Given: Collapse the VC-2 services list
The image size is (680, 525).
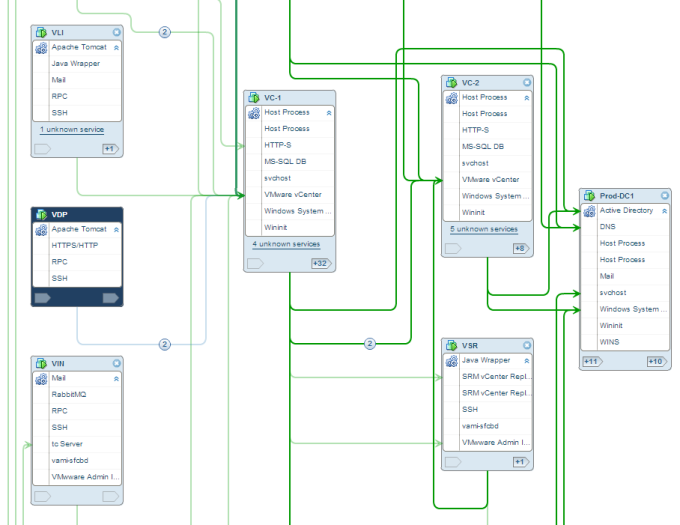Looking at the screenshot, I should tap(527, 98).
